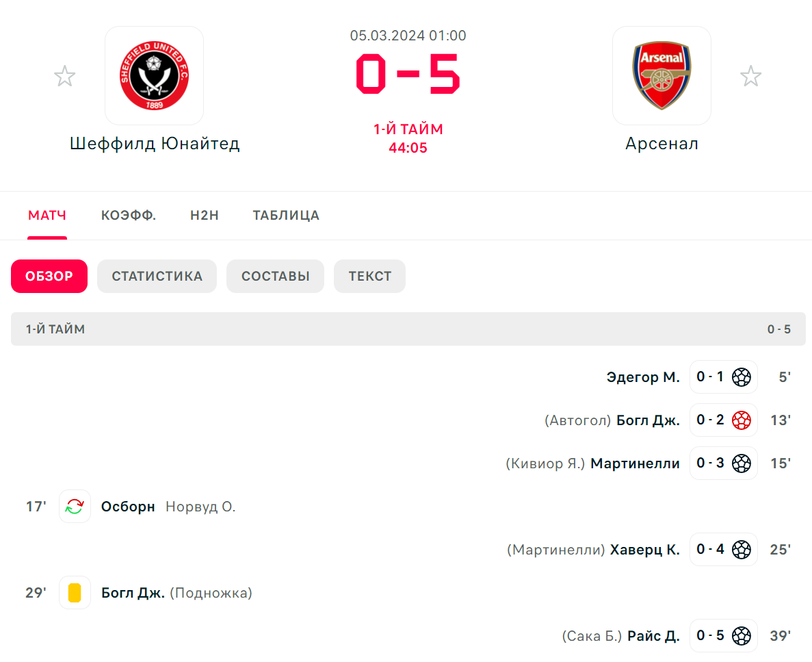
Task: Click the goal ball icon for 0-1
Action: pyautogui.click(x=741, y=377)
